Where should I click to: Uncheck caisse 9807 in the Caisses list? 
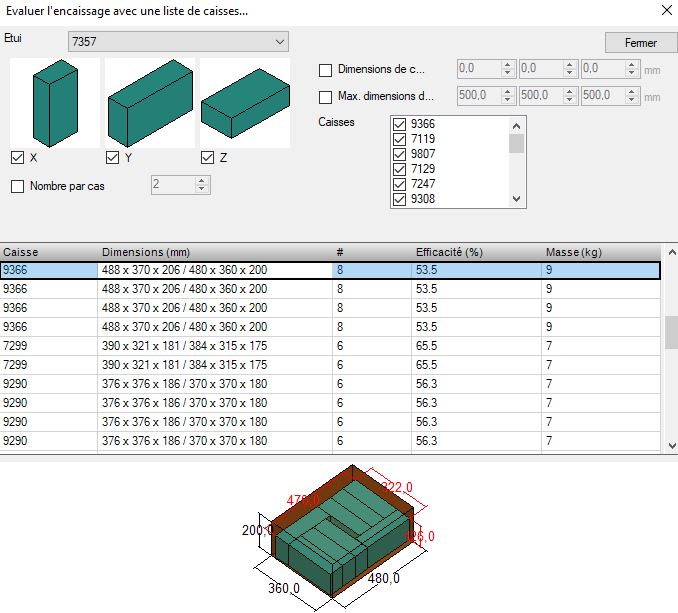pyautogui.click(x=400, y=154)
